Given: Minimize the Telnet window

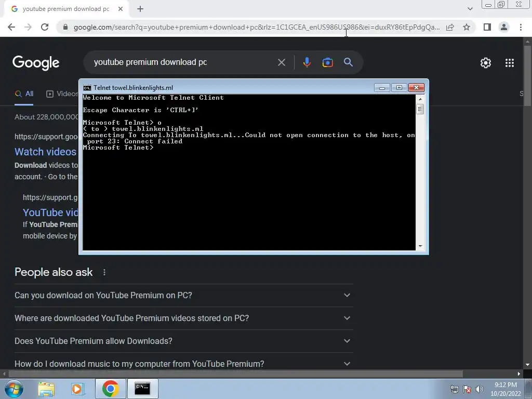Looking at the screenshot, I should 382,88.
